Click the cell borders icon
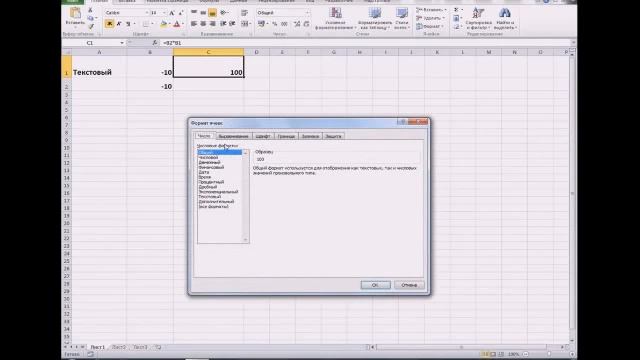This screenshot has width=640, height=360. (146, 24)
